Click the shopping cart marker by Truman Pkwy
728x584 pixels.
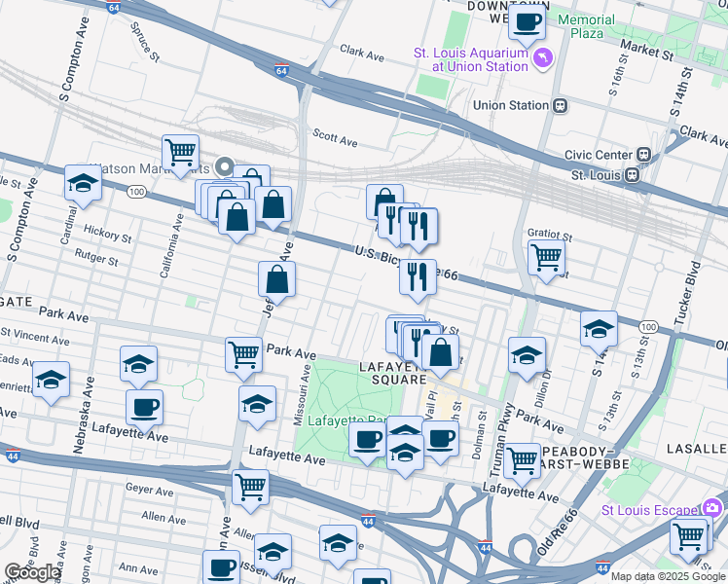(x=523, y=459)
